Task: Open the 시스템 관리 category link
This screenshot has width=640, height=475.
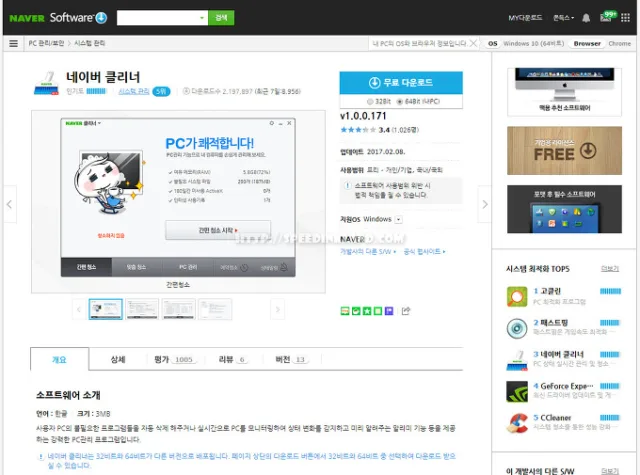Action: (134, 91)
